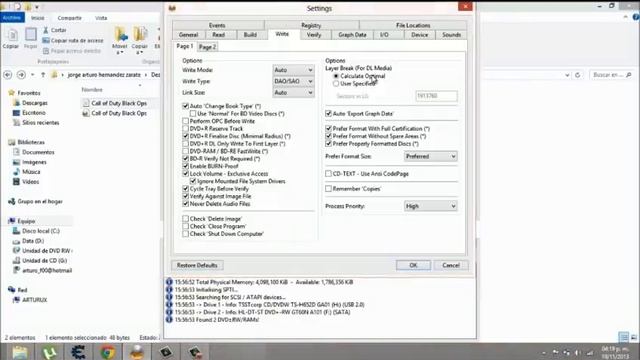Click the Mover a folder icon in Explorer
This screenshot has height=360, width=640.
pyautogui.click(x=120, y=35)
